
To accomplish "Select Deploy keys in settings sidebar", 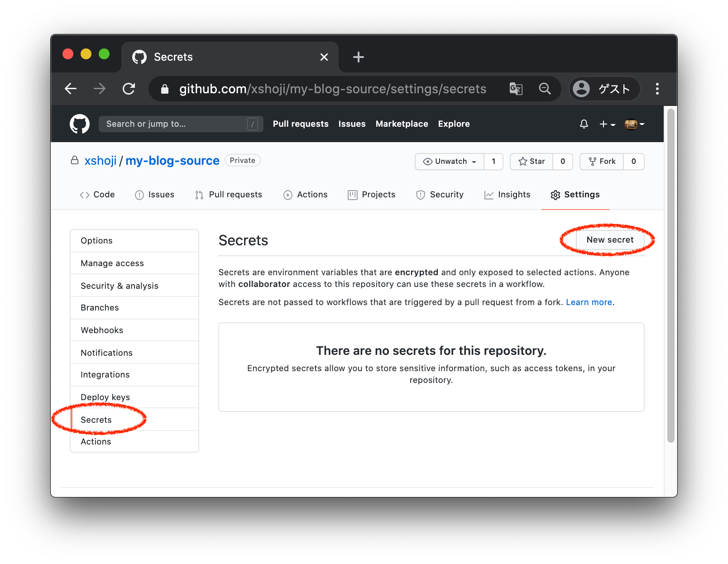I will 105,397.
